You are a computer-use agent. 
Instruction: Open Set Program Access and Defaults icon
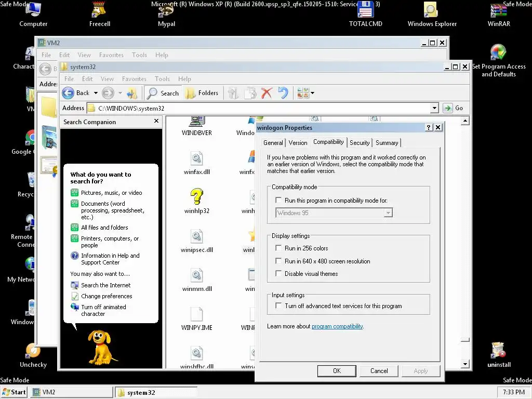pyautogui.click(x=498, y=61)
